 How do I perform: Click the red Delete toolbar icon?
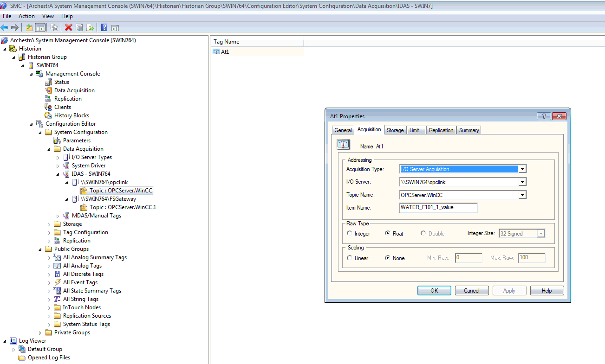(69, 27)
